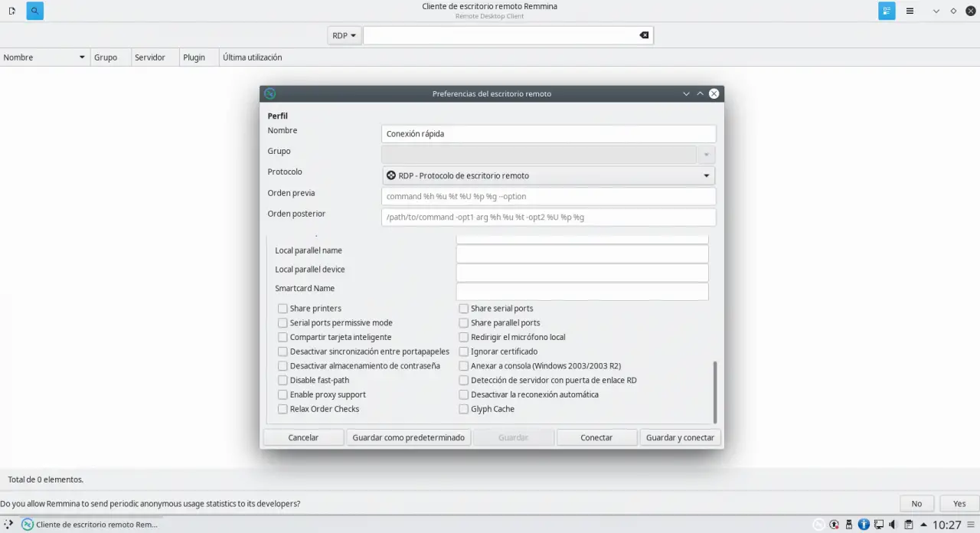
Task: Open the Protocolo combo box
Action: tap(548, 175)
